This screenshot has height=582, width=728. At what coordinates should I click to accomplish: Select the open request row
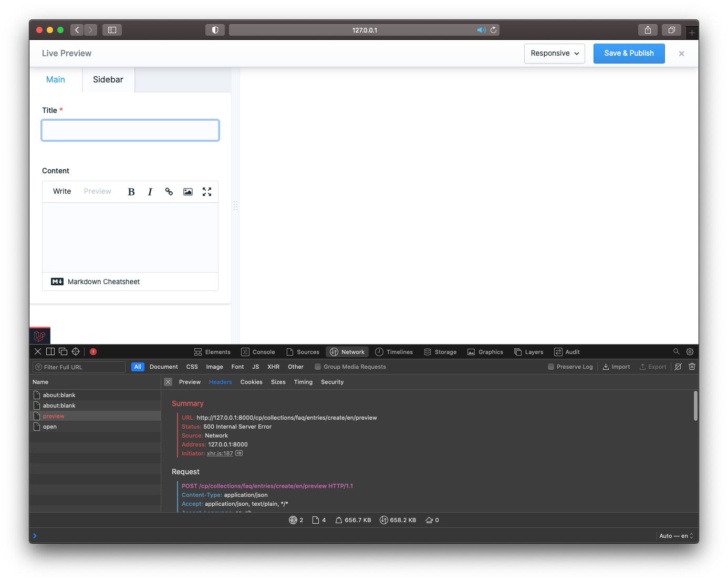click(95, 427)
